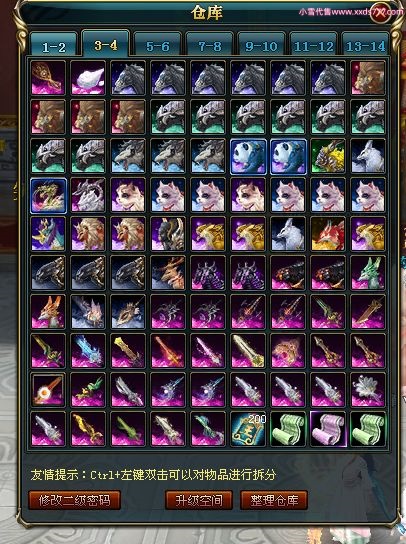Choose the pink scroll item icon

328,429
